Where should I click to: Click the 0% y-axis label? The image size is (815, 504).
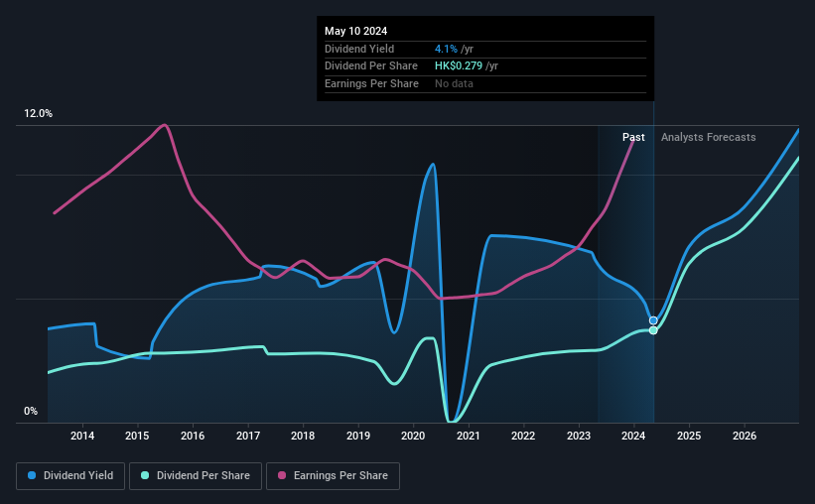coord(31,411)
